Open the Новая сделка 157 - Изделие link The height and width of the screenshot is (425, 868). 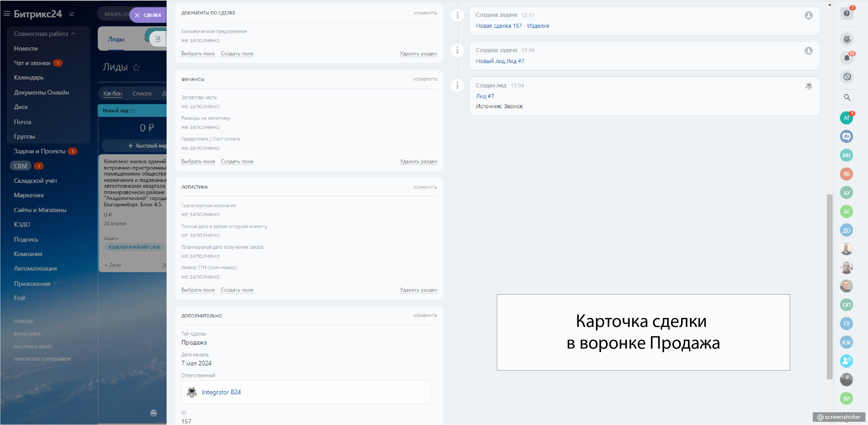point(512,26)
